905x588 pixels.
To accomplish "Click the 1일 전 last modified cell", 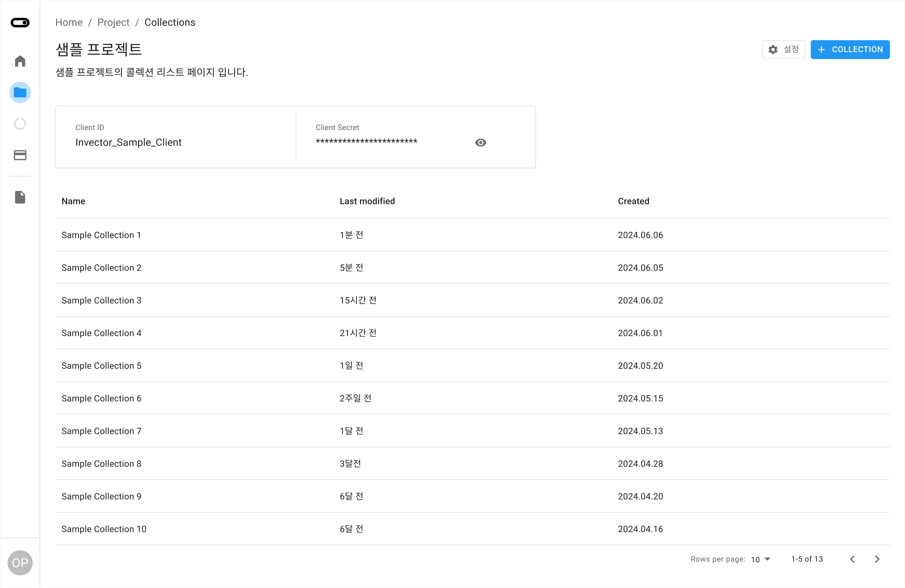I will click(351, 366).
